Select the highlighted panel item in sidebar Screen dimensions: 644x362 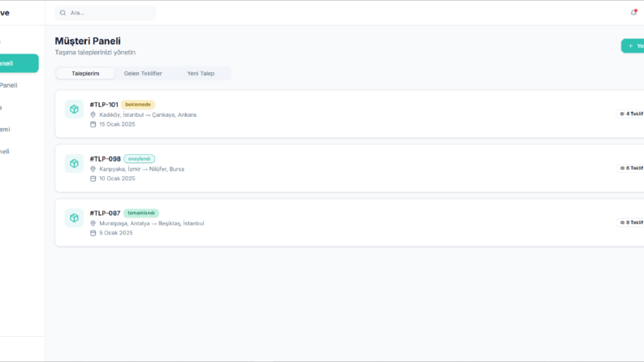(x=19, y=63)
